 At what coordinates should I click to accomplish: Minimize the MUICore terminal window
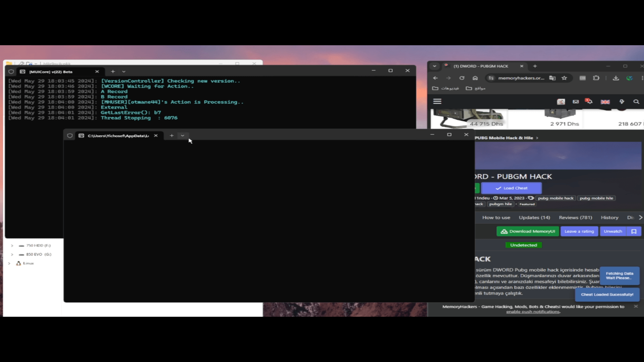(x=373, y=70)
